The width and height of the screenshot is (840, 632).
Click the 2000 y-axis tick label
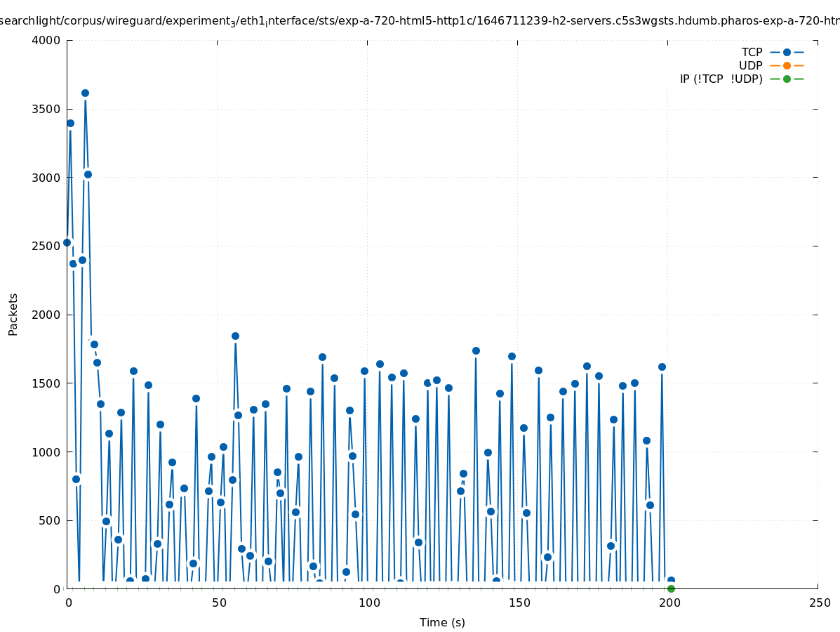(x=46, y=315)
